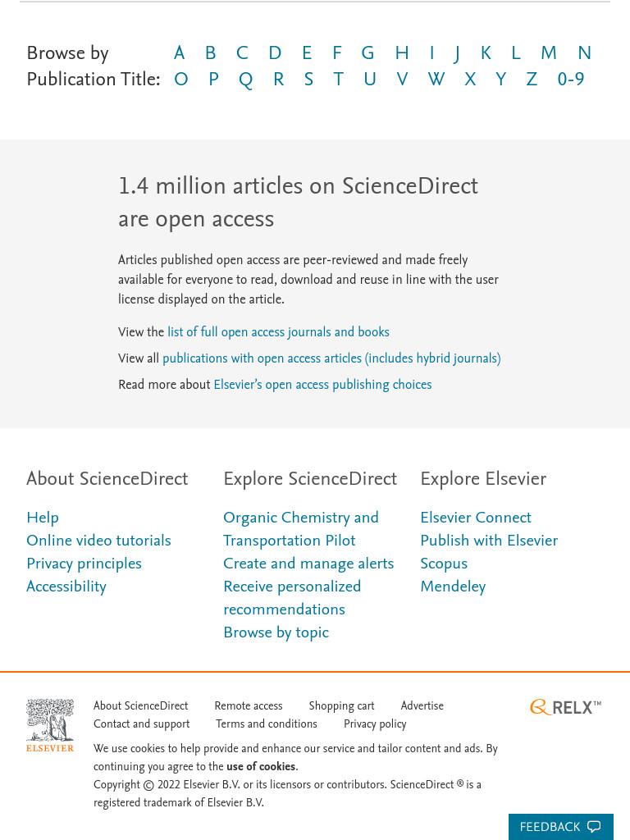Browse publication titles starting with A
The width and height of the screenshot is (630, 840).
pos(179,53)
